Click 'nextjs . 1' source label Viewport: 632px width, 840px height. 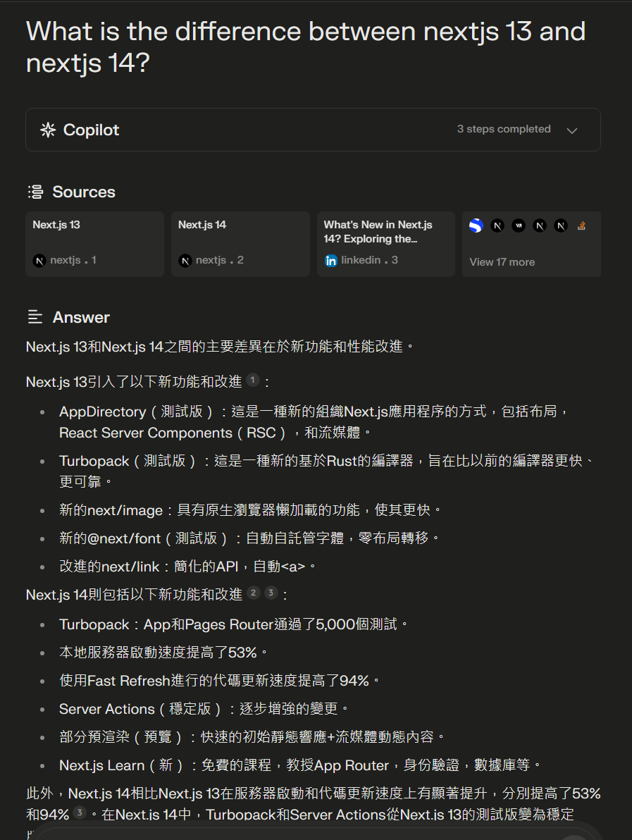(x=73, y=260)
